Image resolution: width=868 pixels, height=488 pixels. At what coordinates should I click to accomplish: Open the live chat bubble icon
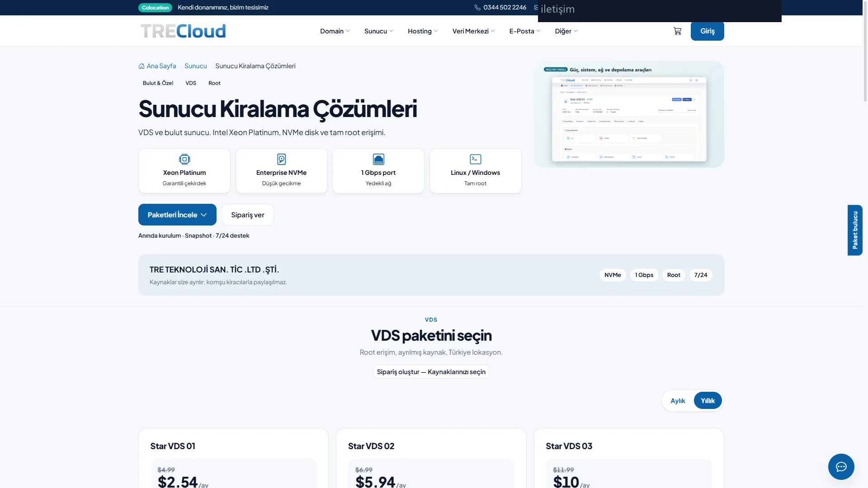click(841, 467)
